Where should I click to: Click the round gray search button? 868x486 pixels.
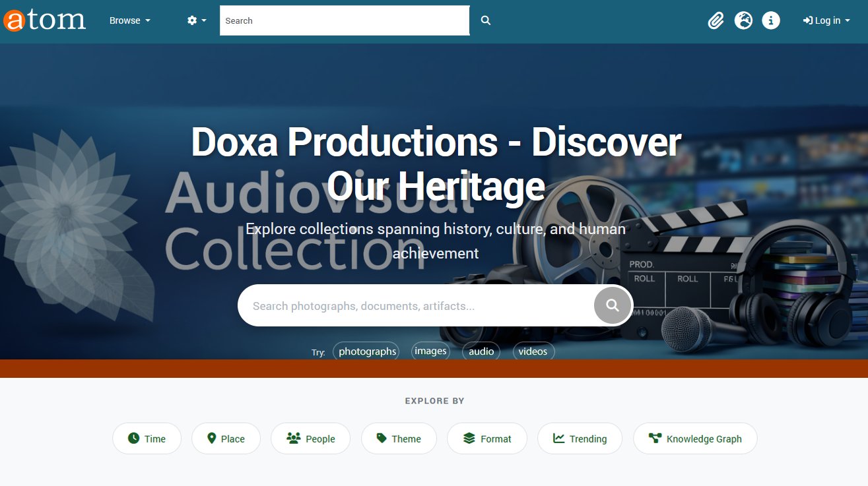click(613, 305)
